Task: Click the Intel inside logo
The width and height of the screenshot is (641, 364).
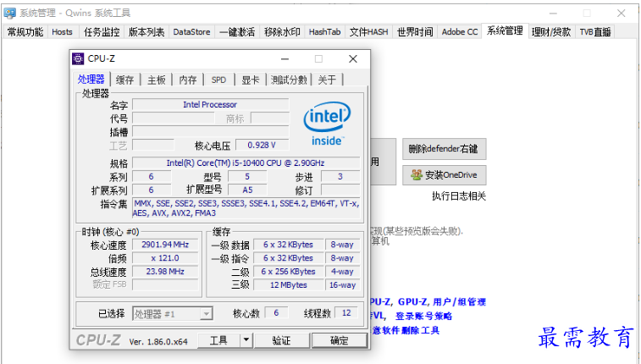Action: tap(327, 124)
